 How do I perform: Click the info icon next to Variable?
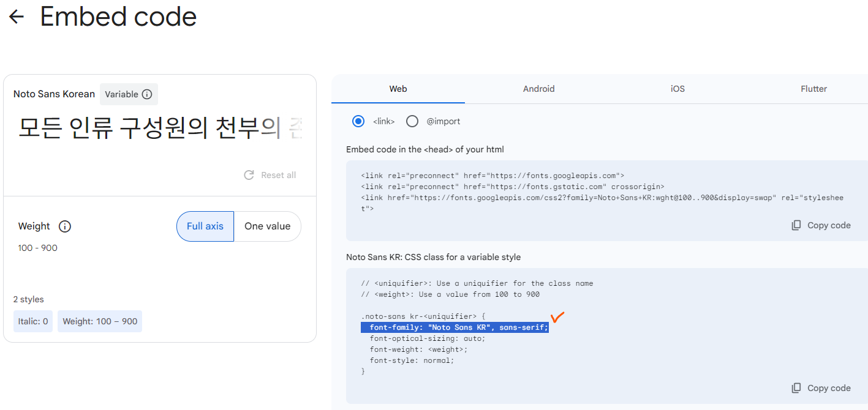(147, 94)
